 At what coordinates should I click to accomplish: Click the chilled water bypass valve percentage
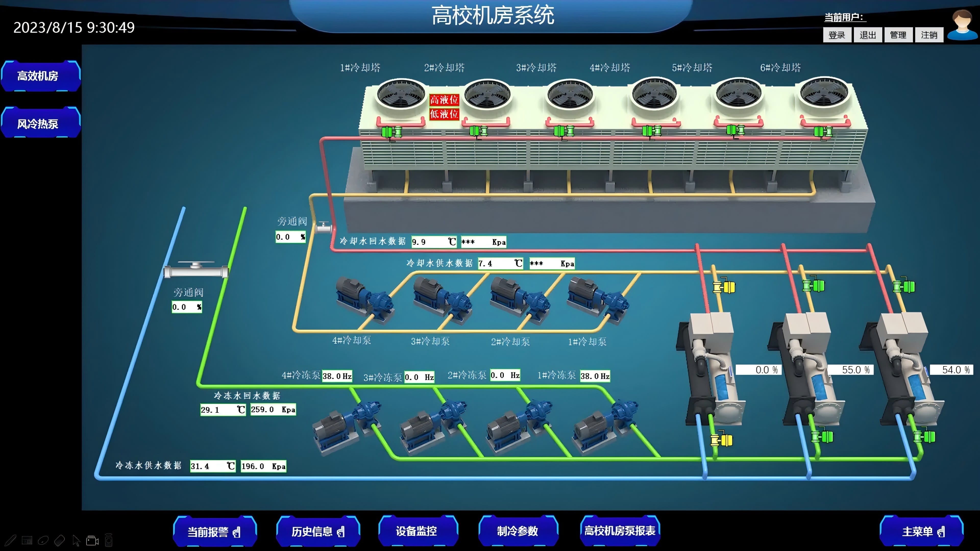tap(186, 307)
